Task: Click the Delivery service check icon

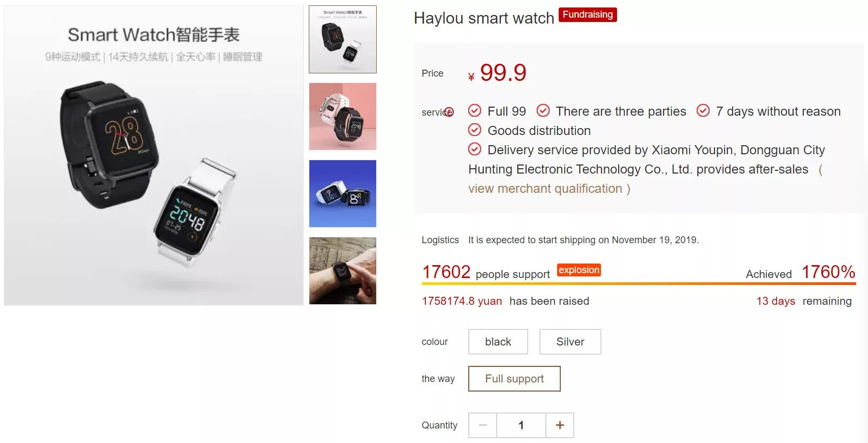Action: pyautogui.click(x=475, y=149)
